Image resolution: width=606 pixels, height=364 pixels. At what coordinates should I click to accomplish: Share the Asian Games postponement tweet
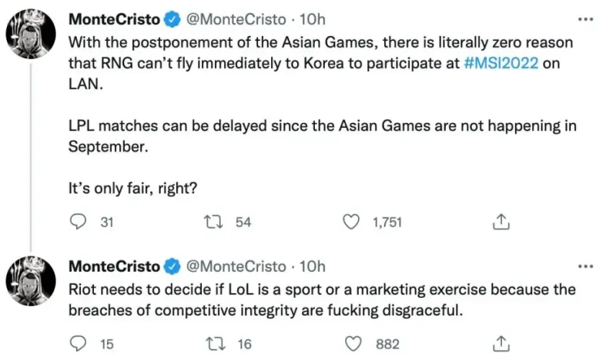tap(500, 222)
